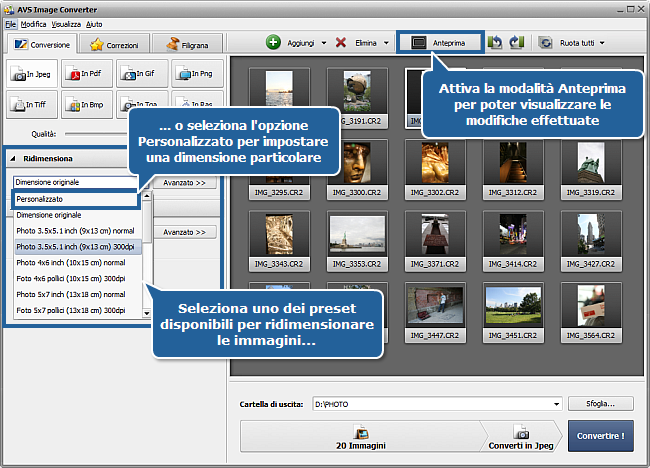Viewport: 650px width, 468px height.
Task: Click the green Aggiungi plus icon
Action: tap(273, 43)
